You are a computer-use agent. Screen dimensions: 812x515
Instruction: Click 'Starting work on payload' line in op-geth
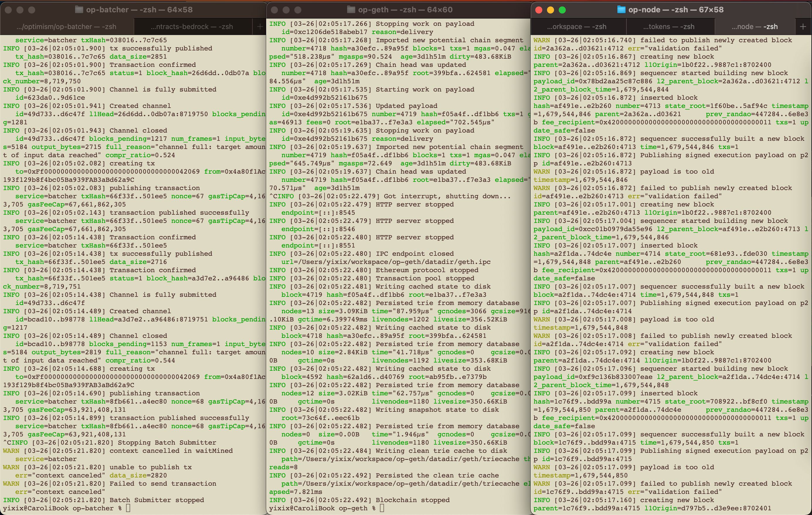tap(372, 89)
